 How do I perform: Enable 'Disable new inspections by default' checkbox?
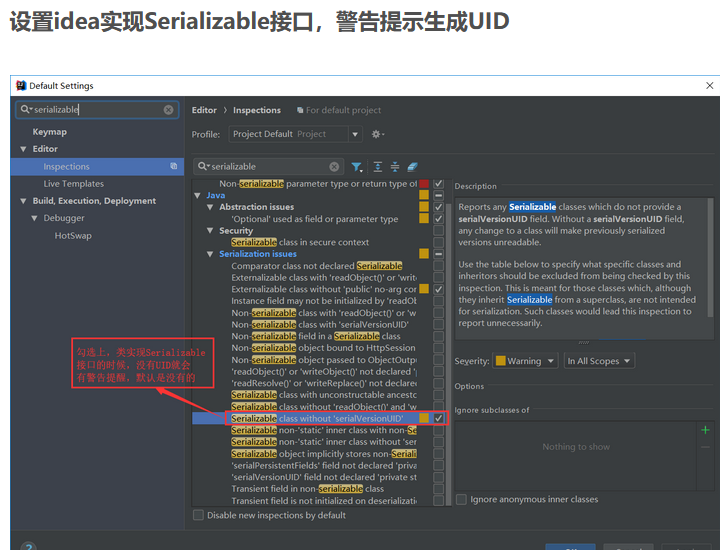198,515
